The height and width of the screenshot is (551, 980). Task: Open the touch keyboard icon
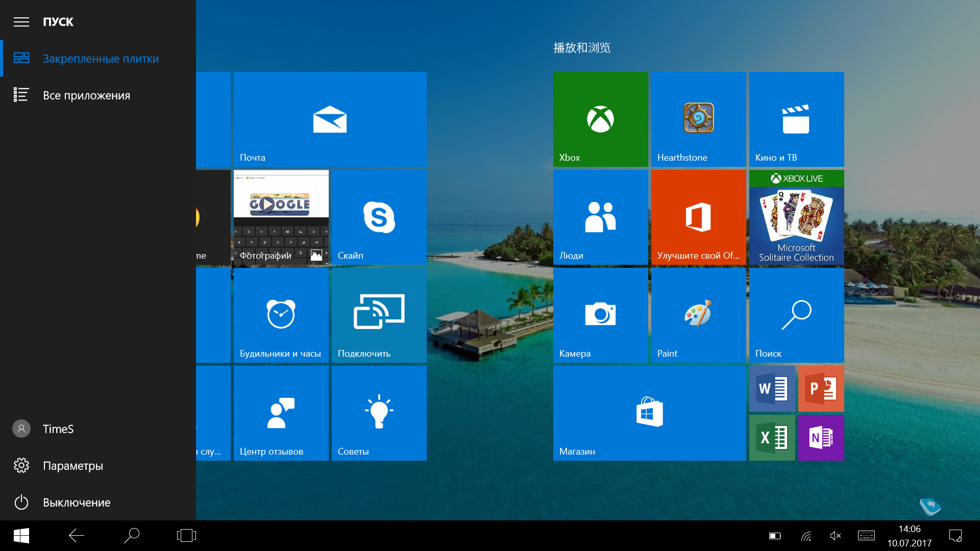click(866, 536)
